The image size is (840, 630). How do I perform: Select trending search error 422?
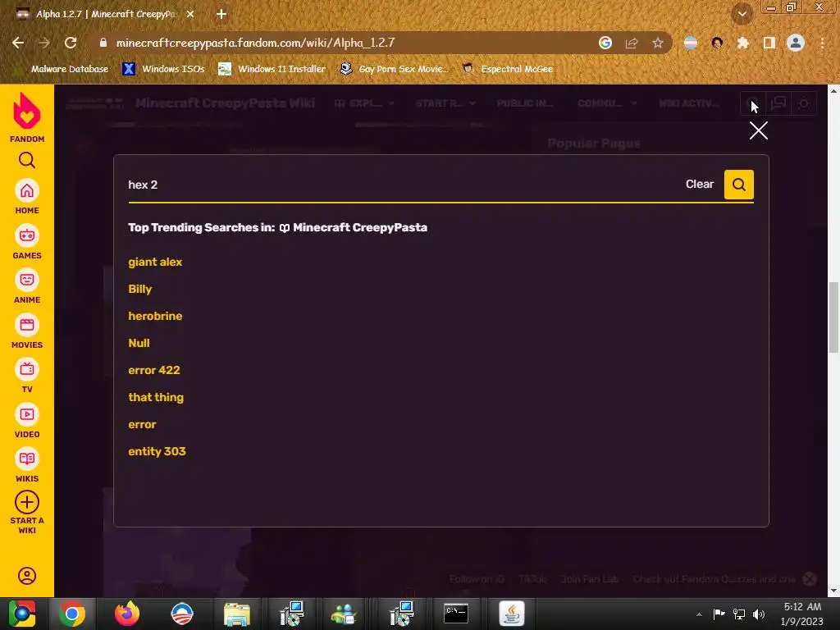tap(154, 370)
